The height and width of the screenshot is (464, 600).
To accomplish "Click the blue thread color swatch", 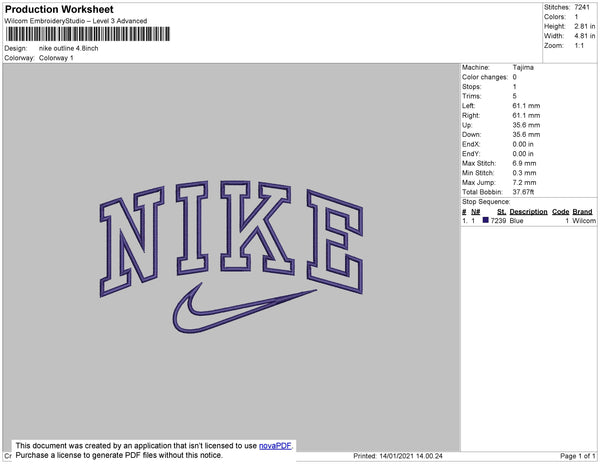I will (x=486, y=220).
